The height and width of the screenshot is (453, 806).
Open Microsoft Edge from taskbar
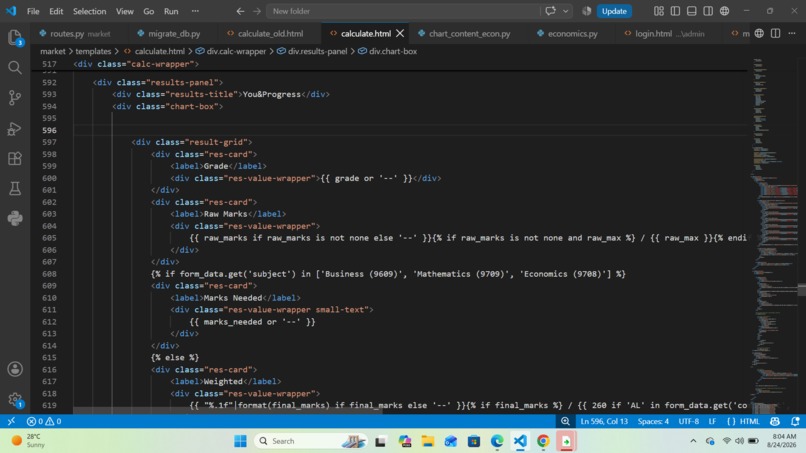click(x=497, y=441)
